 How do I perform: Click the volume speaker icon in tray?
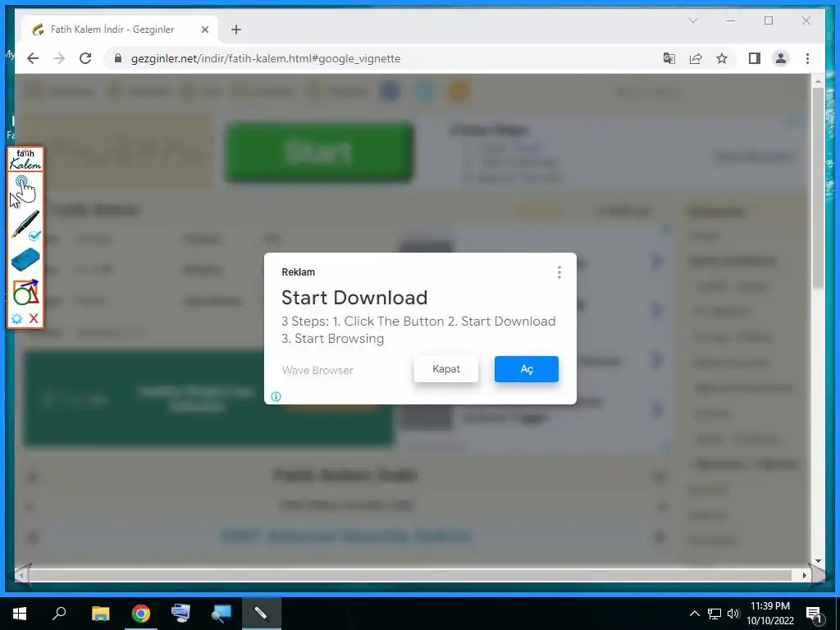733,614
